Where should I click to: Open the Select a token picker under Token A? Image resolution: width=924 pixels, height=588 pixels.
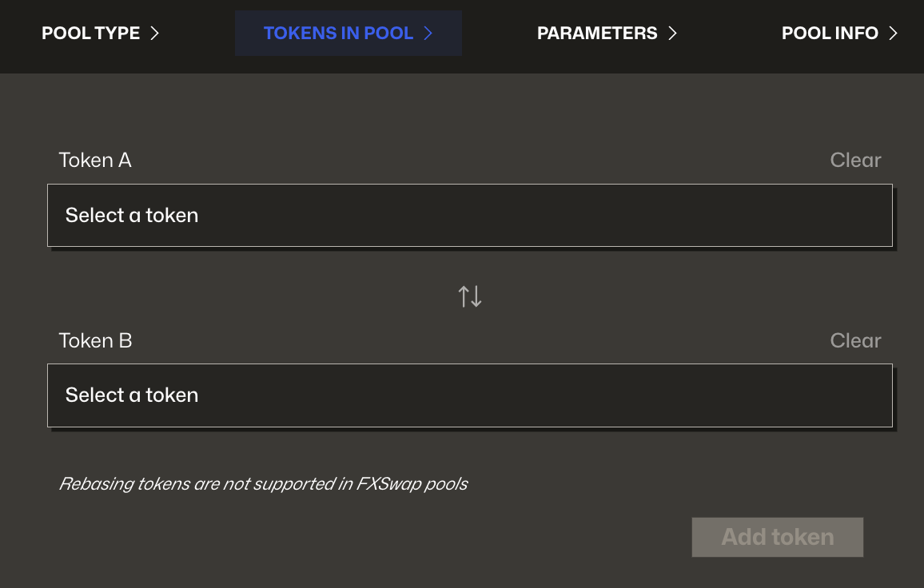(470, 215)
